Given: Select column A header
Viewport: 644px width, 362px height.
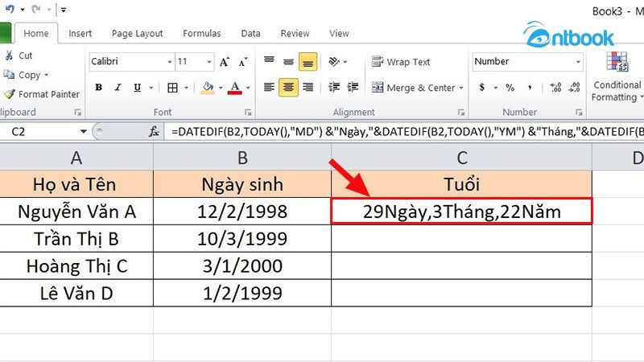Looking at the screenshot, I should tap(76, 158).
